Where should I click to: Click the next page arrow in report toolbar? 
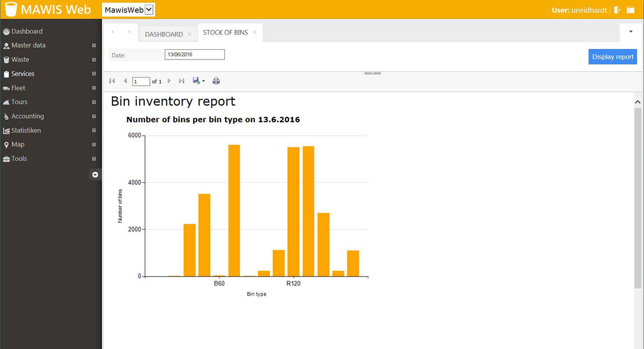click(x=169, y=81)
